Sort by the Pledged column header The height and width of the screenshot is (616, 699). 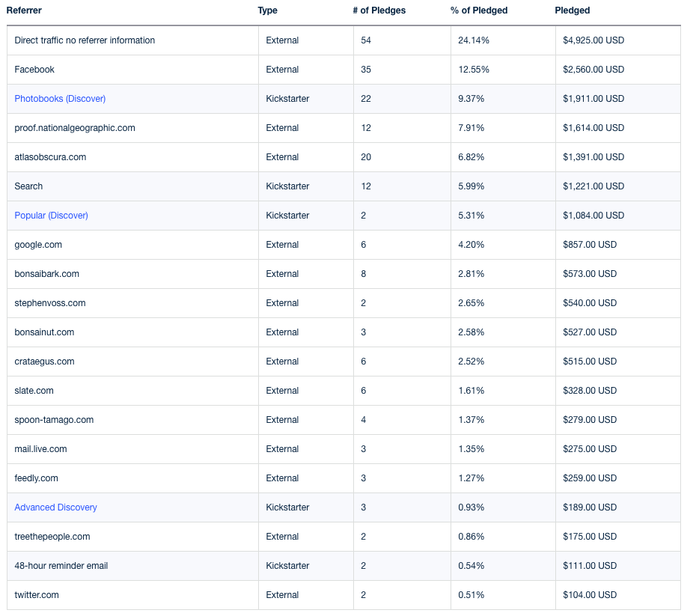pos(572,10)
